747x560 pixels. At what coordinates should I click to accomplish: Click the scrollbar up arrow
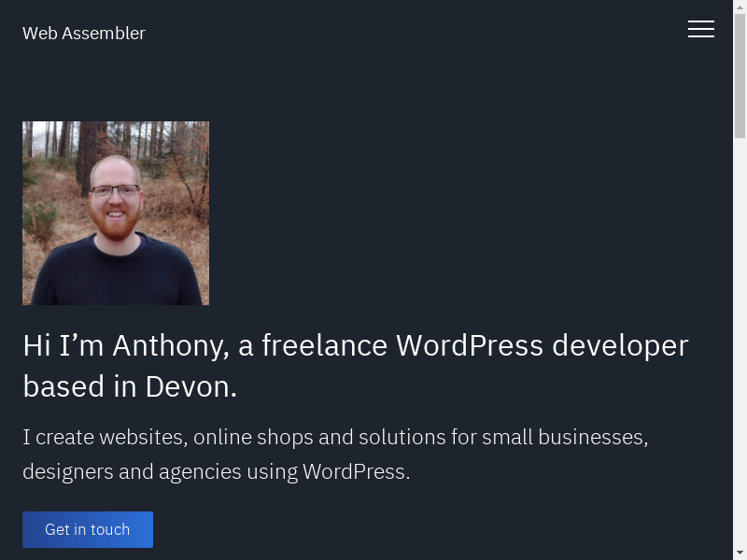pyautogui.click(x=740, y=7)
